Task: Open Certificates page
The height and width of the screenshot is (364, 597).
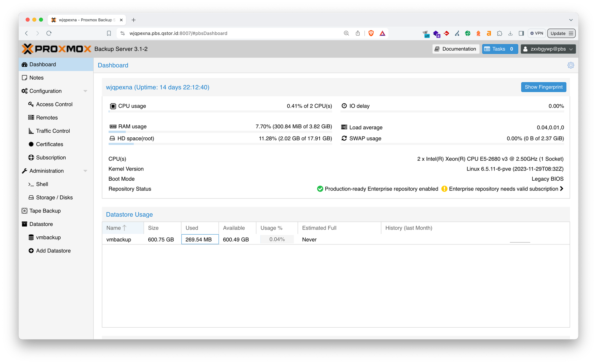Action: (x=56, y=144)
